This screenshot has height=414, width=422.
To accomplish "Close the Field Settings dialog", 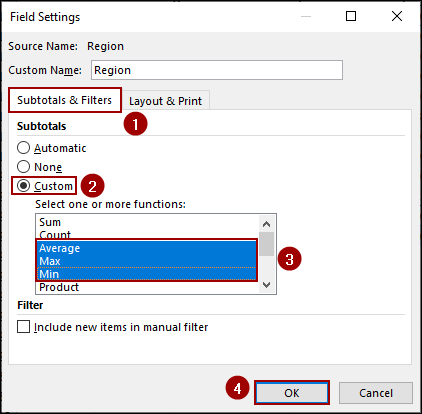I will [x=397, y=16].
